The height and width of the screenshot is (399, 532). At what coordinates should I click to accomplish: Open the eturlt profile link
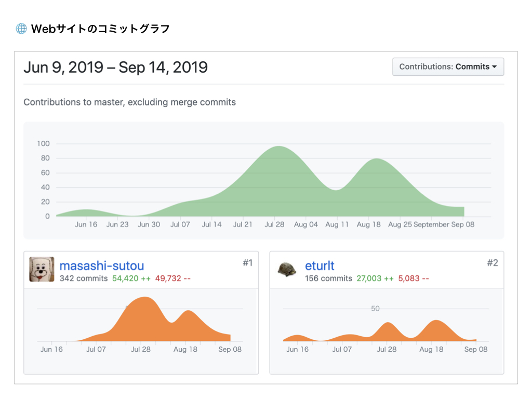tap(320, 266)
